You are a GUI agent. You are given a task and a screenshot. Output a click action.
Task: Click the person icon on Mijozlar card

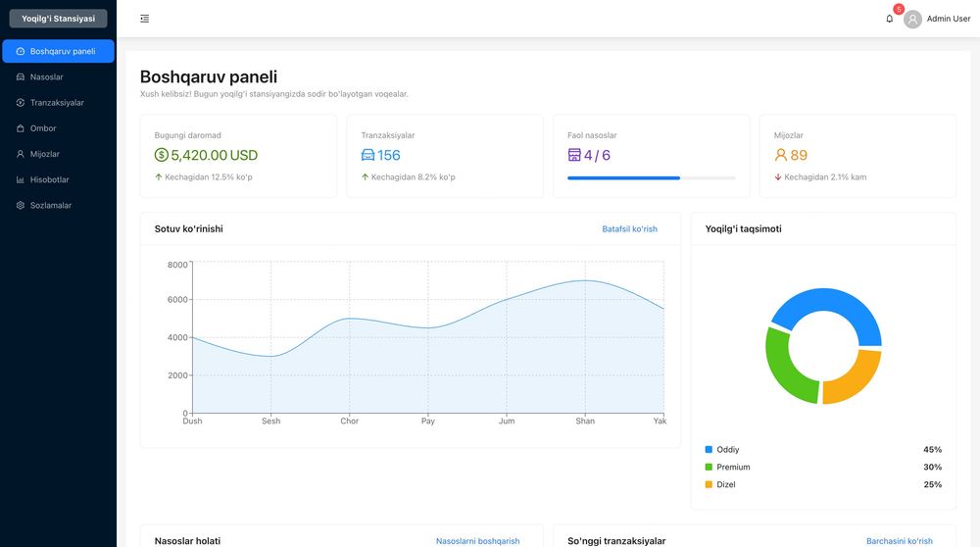781,155
